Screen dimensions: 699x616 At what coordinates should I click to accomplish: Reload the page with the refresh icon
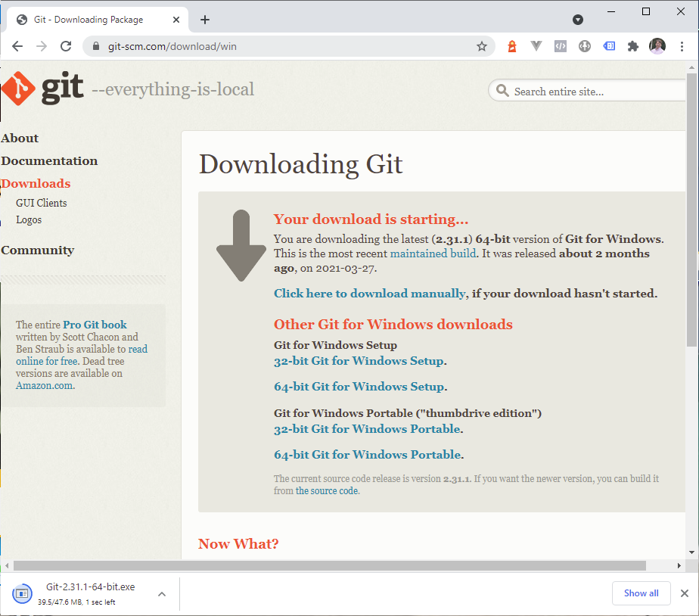pyautogui.click(x=66, y=46)
